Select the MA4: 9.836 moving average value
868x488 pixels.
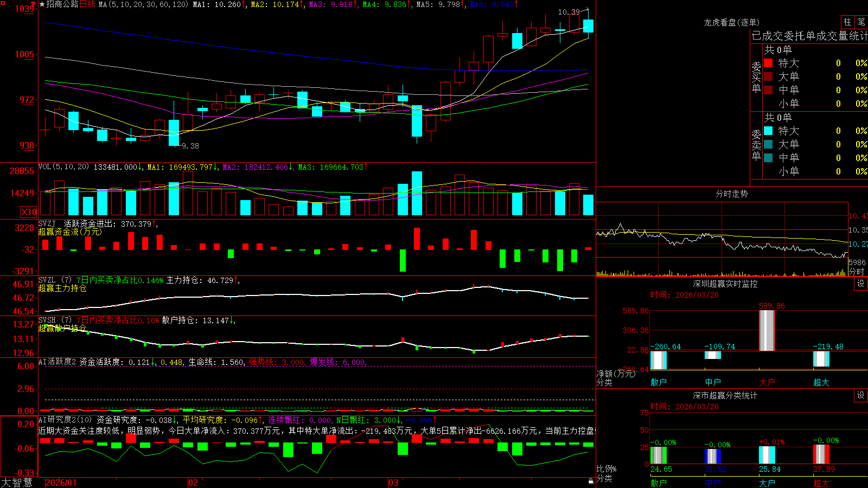tap(387, 4)
